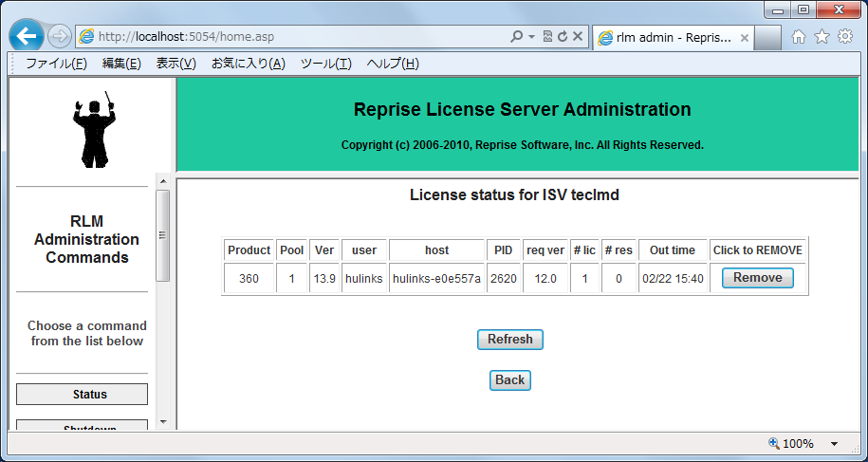868x462 pixels.
Task: Click the PID cell 2620
Action: [x=504, y=278]
